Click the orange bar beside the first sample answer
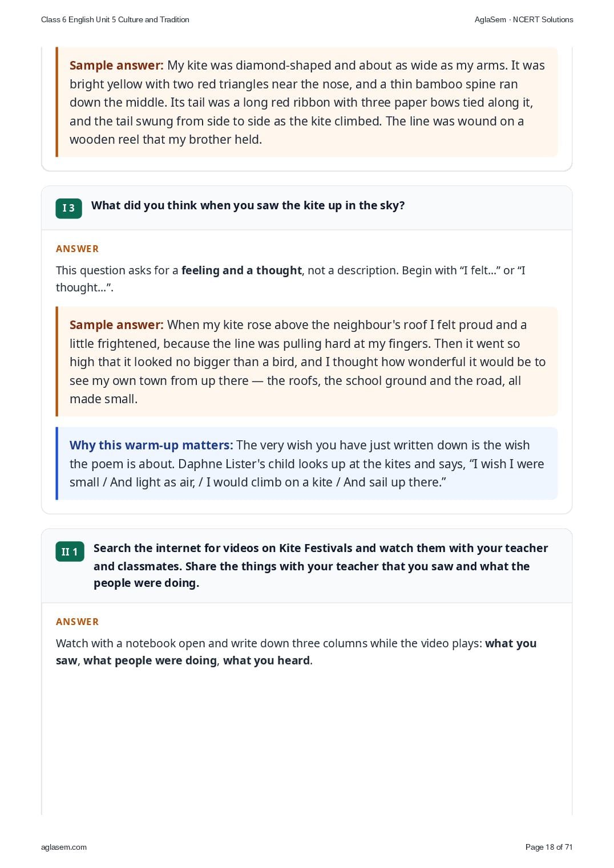Screen dimensions: 614x868 pyautogui.click(x=57, y=102)
